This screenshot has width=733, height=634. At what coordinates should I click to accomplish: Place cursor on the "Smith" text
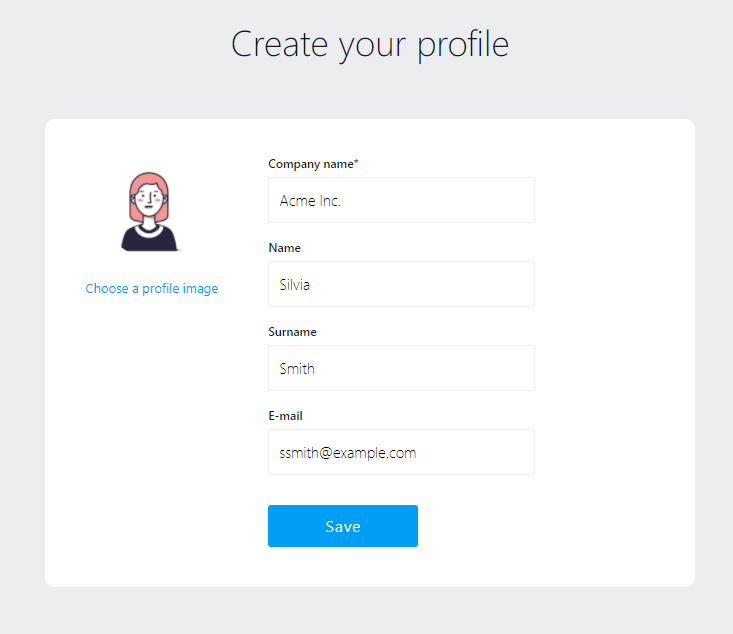297,369
